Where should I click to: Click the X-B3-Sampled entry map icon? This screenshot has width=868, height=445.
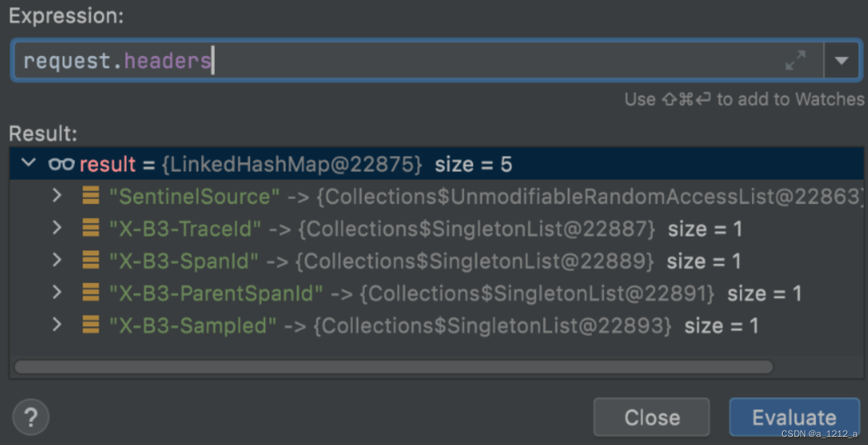[91, 325]
